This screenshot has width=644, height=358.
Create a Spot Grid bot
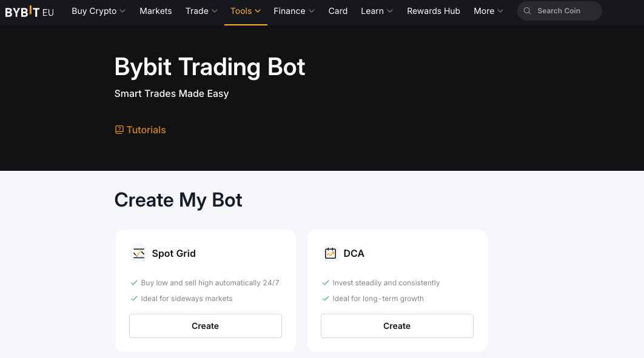[205, 325]
